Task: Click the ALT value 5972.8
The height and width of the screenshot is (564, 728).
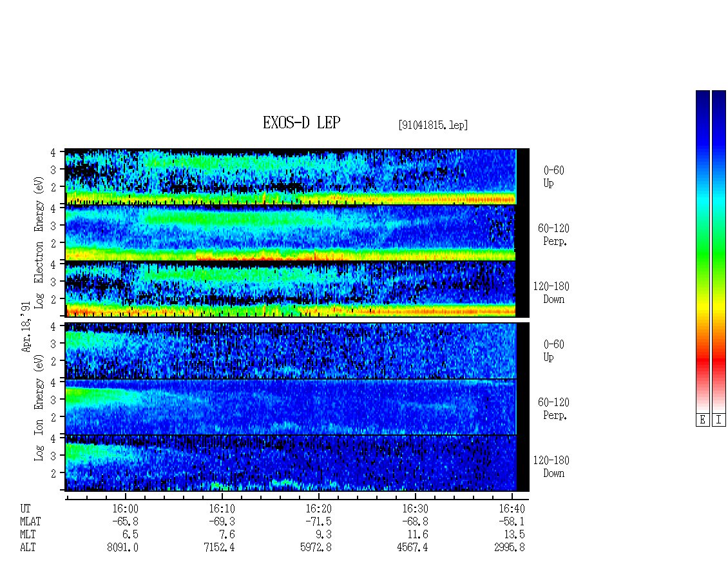Action: point(316,547)
